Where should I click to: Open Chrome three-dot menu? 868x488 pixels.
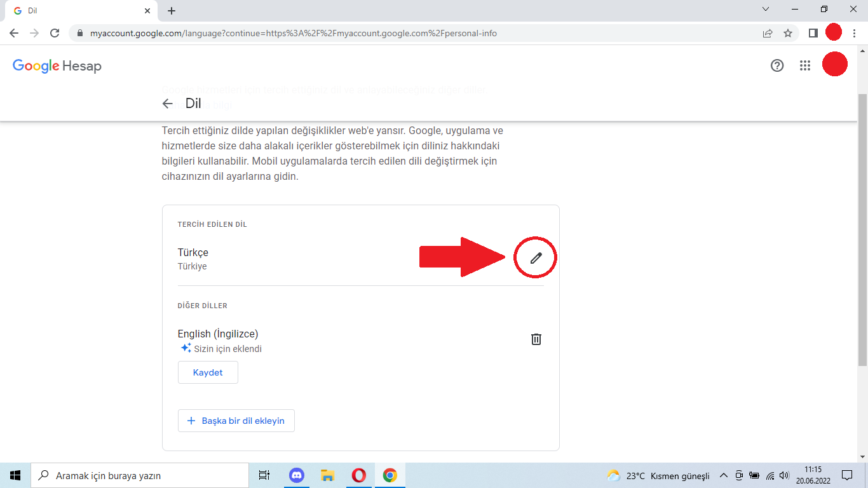pos(855,33)
